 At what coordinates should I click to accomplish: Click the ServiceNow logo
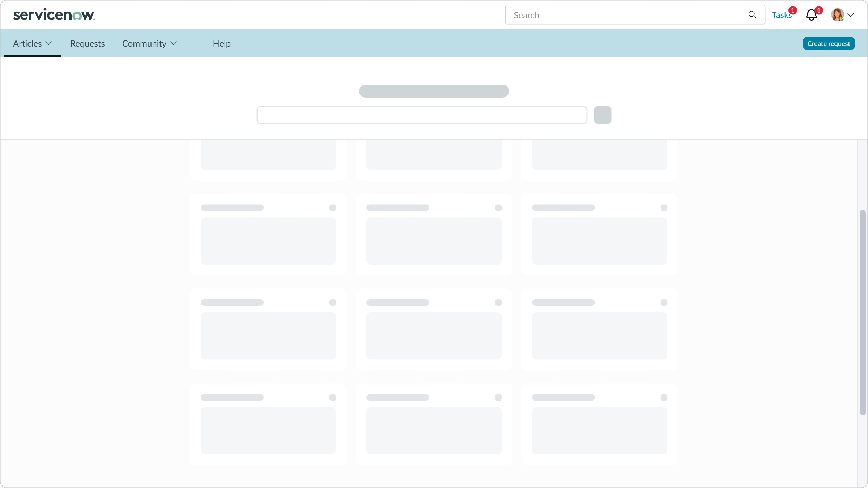pyautogui.click(x=54, y=14)
